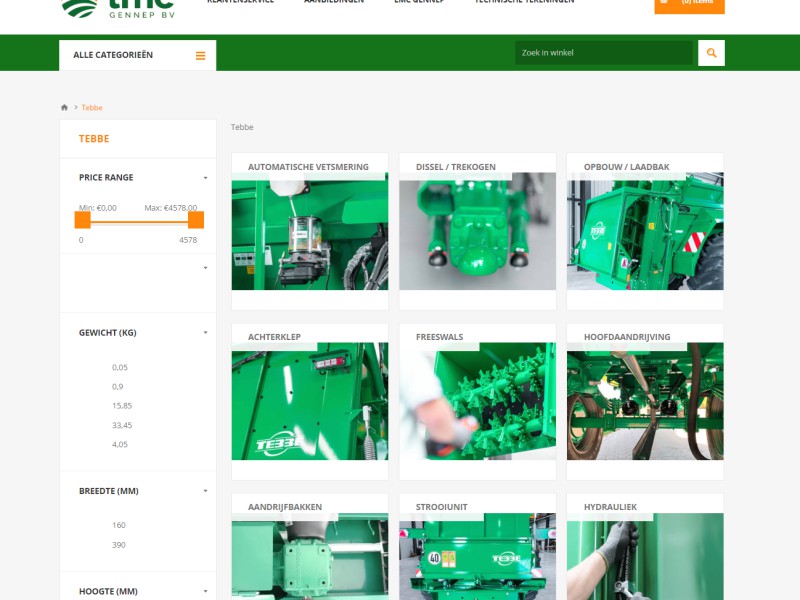This screenshot has width=800, height=600.
Task: Click the Hoofdaandrijving drive shaft photo
Action: 645,402
